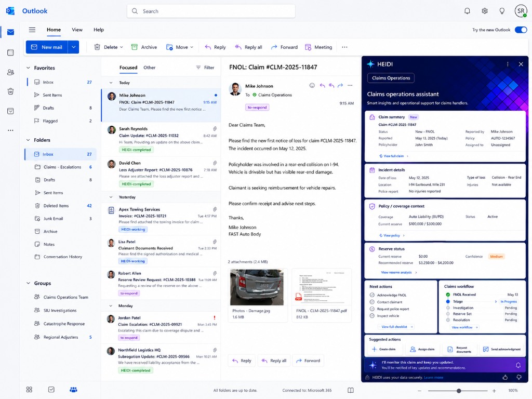The image size is (532, 399).
Task: Click in the Search box
Action: click(211, 11)
